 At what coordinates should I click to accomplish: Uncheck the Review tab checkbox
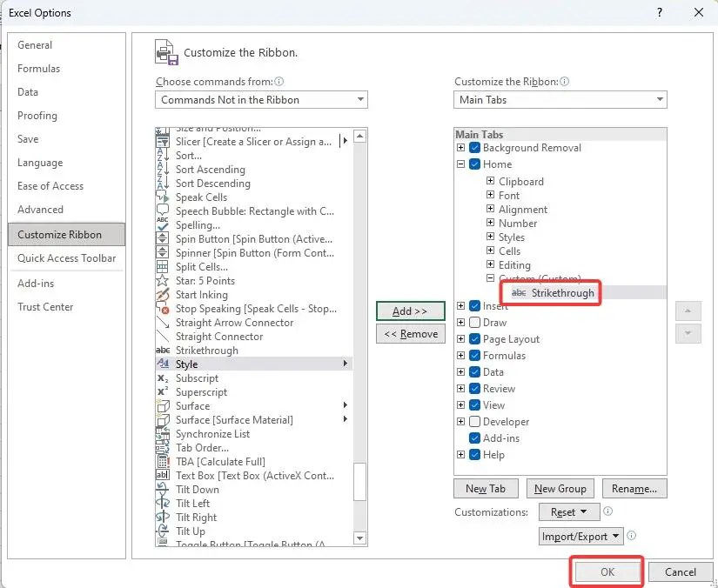[475, 388]
